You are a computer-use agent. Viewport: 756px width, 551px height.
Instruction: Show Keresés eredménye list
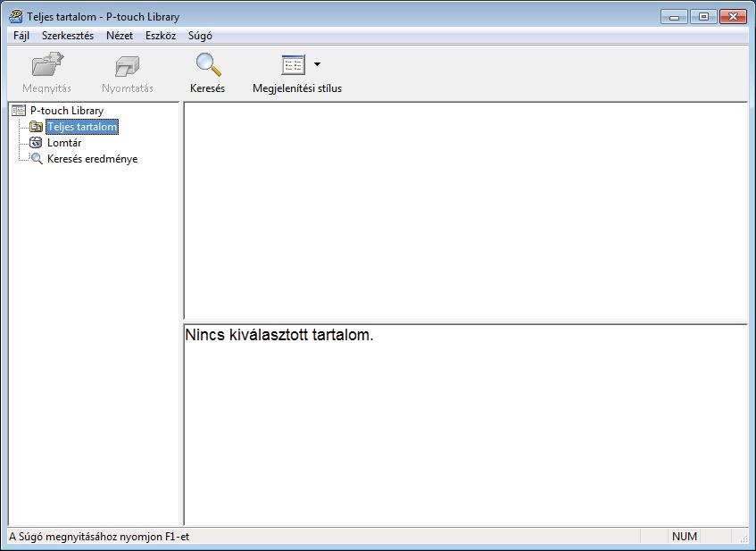tap(92, 159)
